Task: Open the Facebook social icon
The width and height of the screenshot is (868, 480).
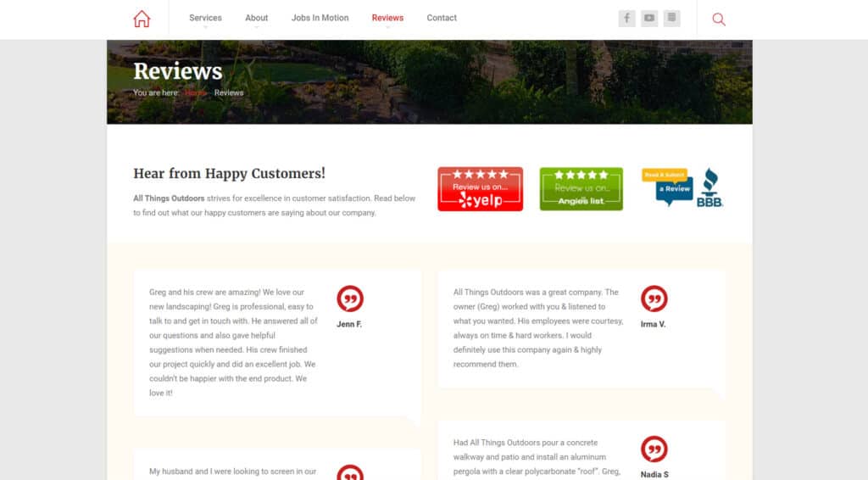Action: pyautogui.click(x=626, y=19)
